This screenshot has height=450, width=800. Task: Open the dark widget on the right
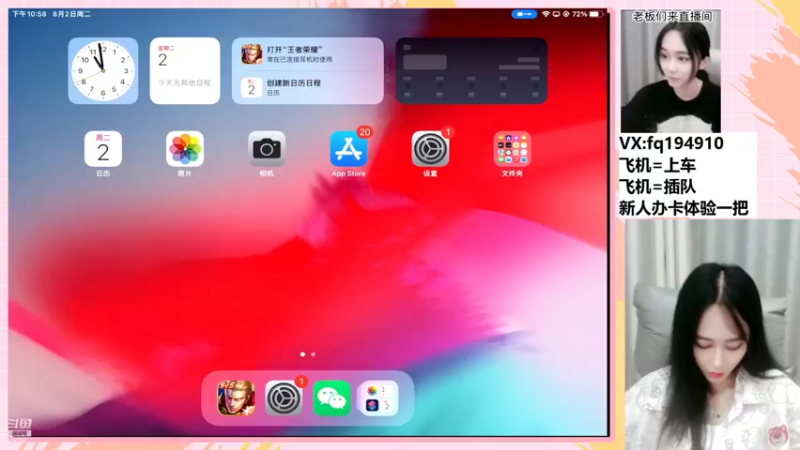(471, 70)
